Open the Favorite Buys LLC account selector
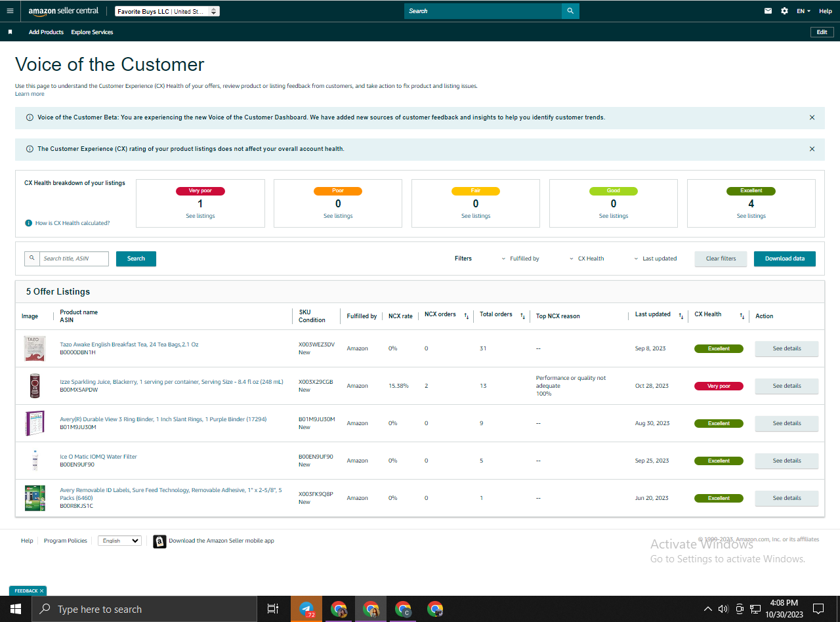This screenshot has height=622, width=840. coord(167,11)
